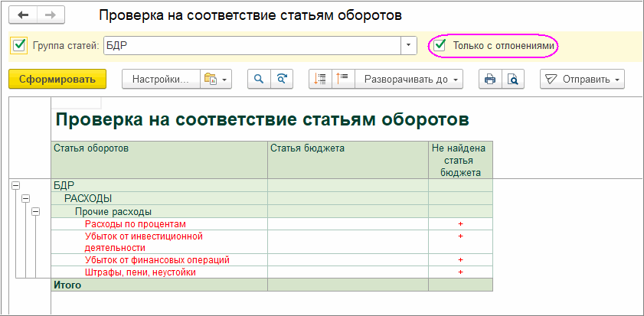The image size is (644, 316).
Task: Click the 'Настройки...' button
Action: coord(160,79)
